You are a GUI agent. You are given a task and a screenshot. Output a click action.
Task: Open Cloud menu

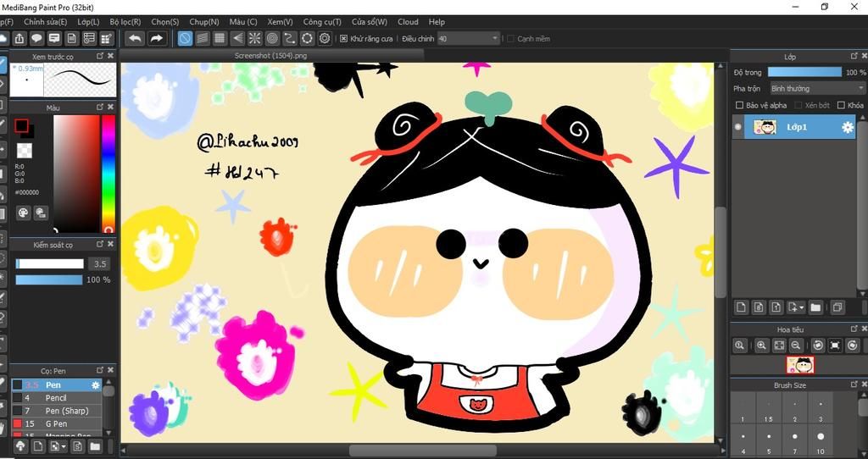(x=408, y=22)
